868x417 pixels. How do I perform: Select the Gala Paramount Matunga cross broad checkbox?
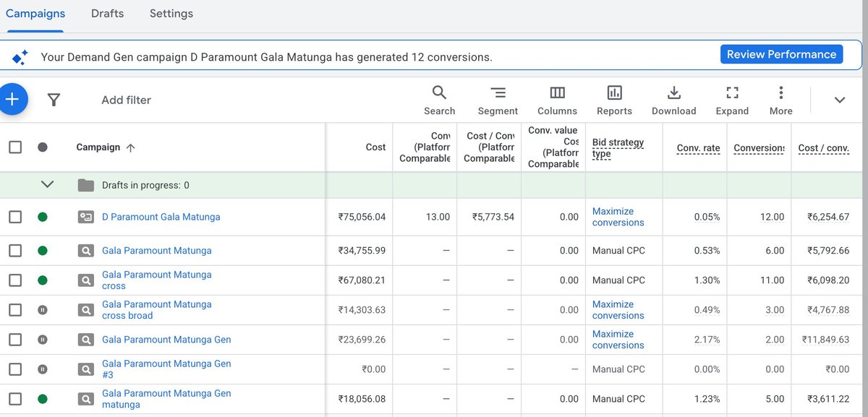15,310
